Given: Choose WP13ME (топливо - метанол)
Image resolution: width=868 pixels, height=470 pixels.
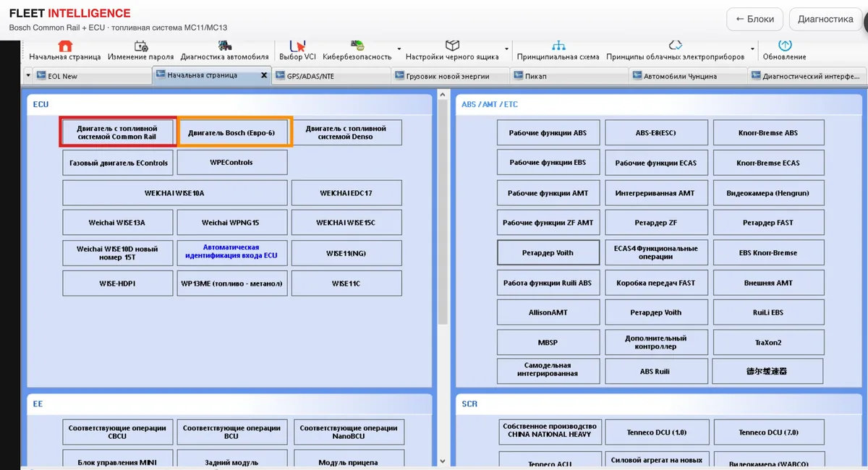Looking at the screenshot, I should [231, 283].
